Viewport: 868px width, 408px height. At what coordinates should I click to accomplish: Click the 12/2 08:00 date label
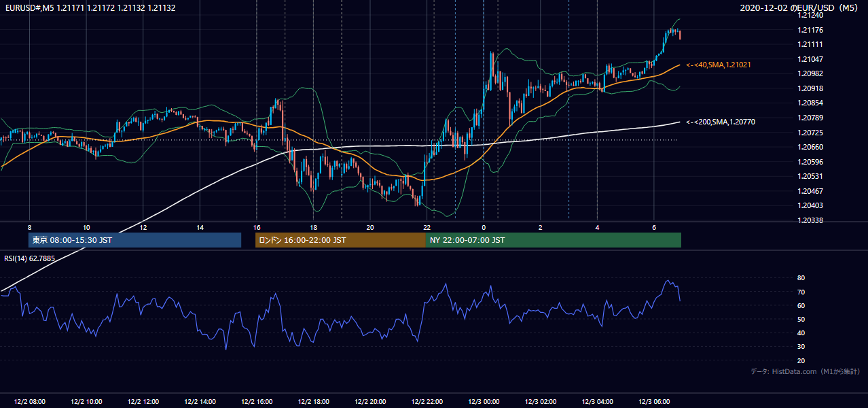pos(29,402)
